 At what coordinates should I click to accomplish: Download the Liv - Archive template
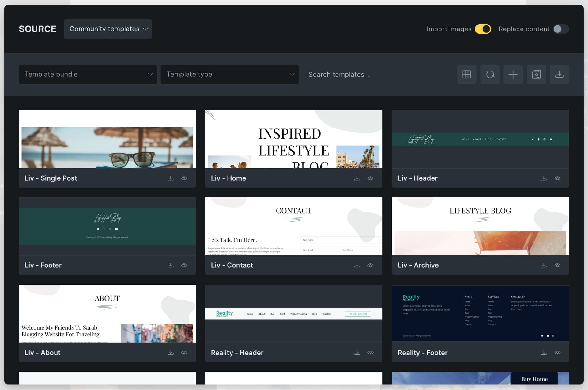[x=544, y=265]
